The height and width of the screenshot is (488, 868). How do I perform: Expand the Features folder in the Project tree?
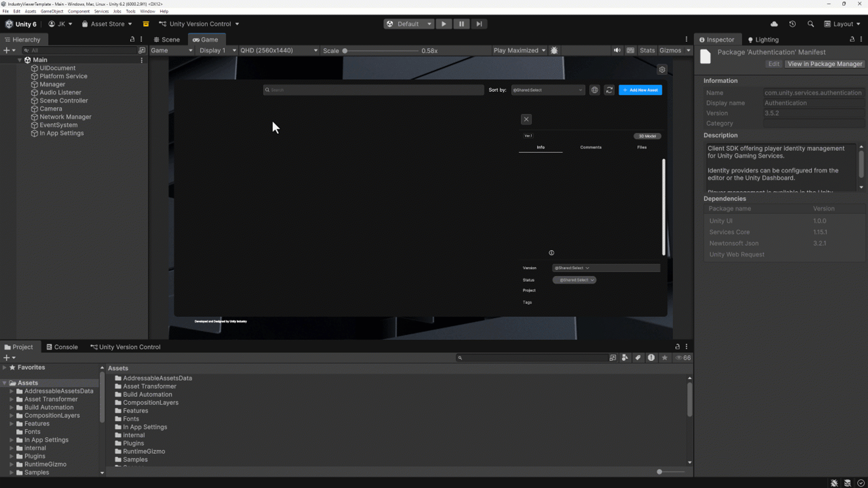[x=12, y=424]
